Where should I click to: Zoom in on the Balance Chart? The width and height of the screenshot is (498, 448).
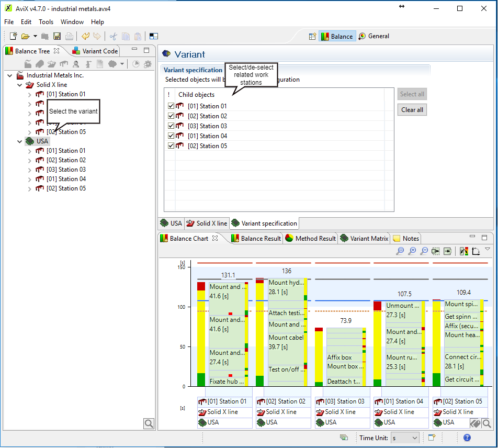point(412,251)
